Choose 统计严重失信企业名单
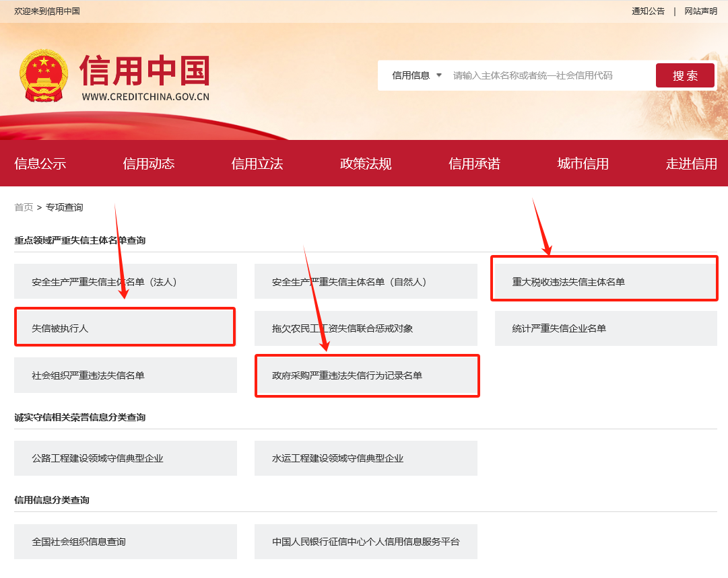 (605, 328)
